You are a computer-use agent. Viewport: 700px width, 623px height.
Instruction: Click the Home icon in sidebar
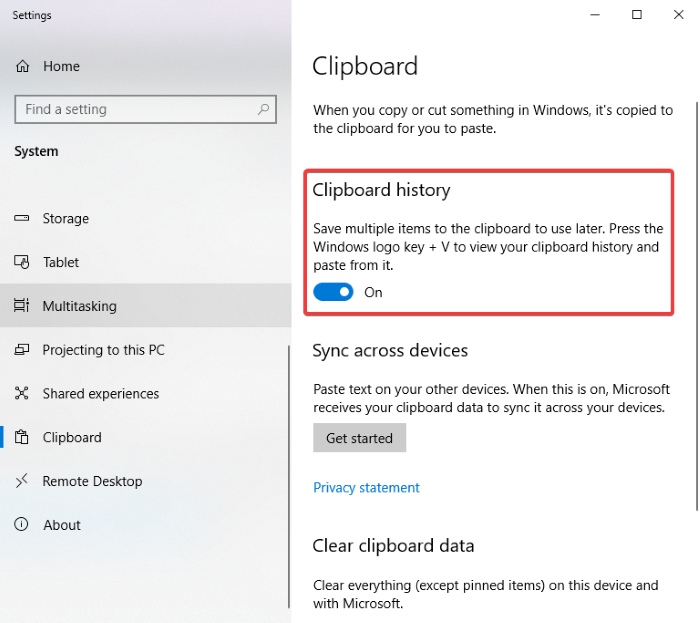click(22, 66)
